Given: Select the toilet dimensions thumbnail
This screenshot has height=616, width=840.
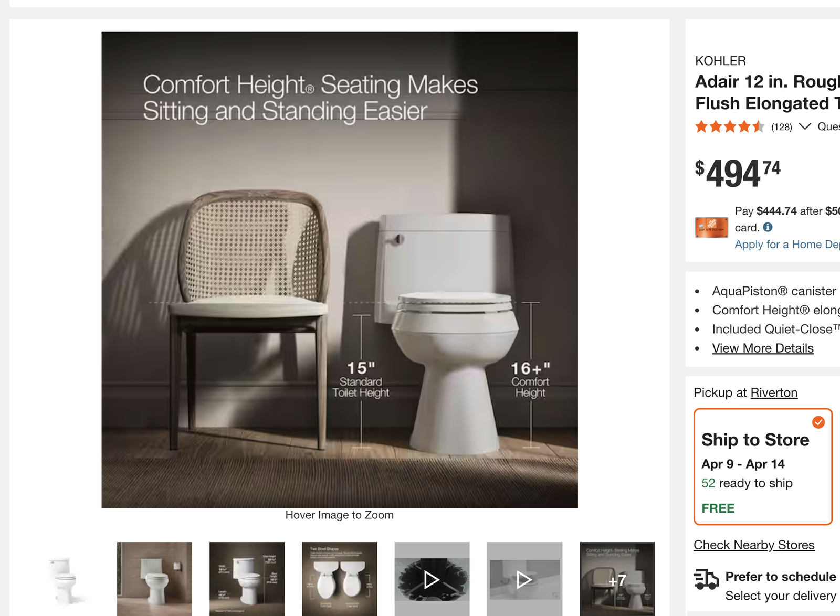Looking at the screenshot, I should point(247,579).
